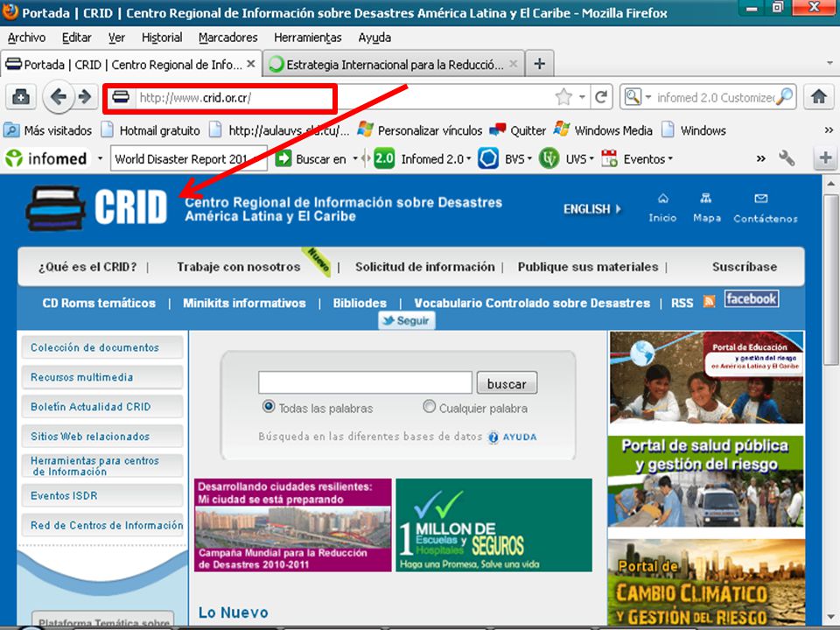840x630 pixels.
Task: Click the Inicio home icon on CRID header
Action: pyautogui.click(x=662, y=199)
